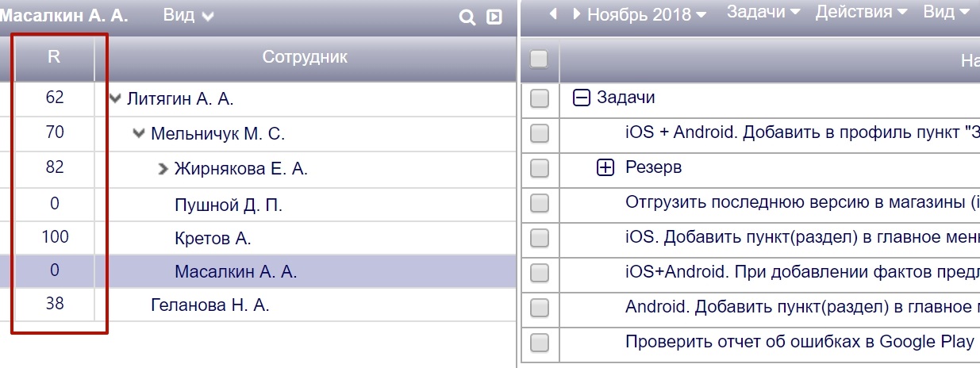Click the play panel icon beside search
This screenshot has height=368, width=980.
point(494,17)
